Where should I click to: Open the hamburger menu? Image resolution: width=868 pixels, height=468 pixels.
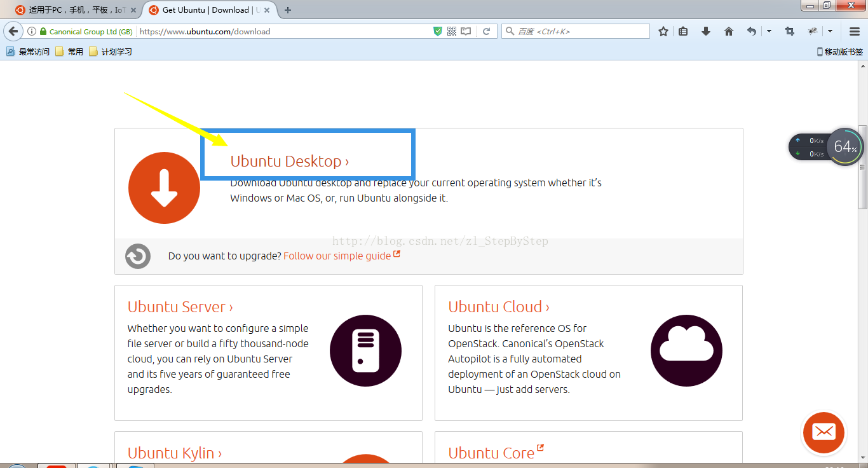pyautogui.click(x=855, y=31)
